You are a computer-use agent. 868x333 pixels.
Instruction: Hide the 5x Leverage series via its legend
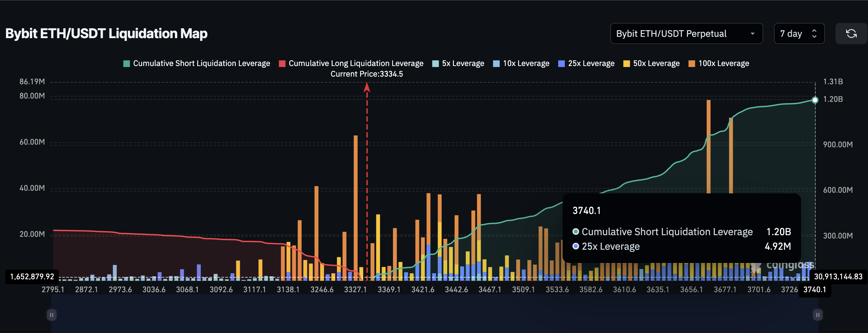(458, 63)
